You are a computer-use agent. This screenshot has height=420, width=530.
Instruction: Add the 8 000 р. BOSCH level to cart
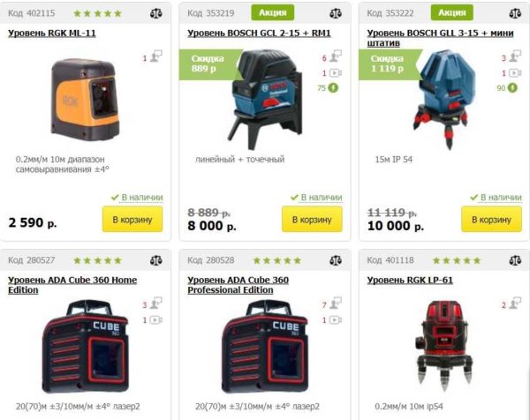[x=312, y=220]
